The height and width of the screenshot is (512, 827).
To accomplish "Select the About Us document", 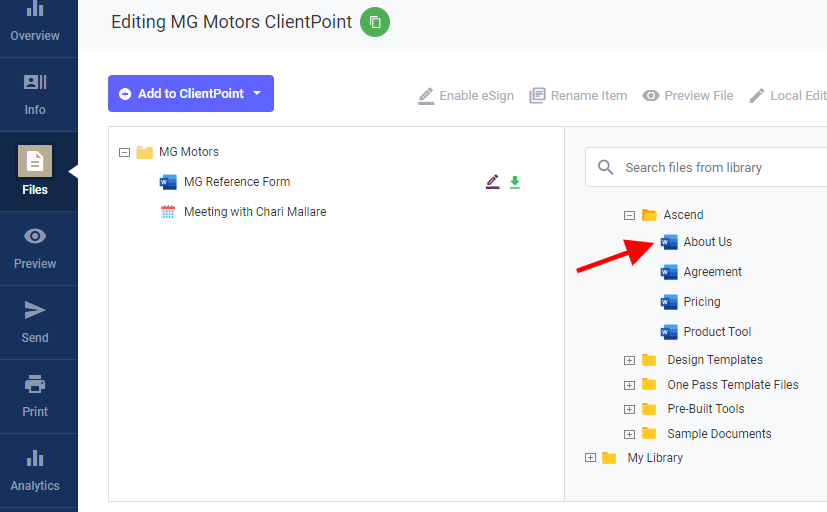I will coord(708,241).
